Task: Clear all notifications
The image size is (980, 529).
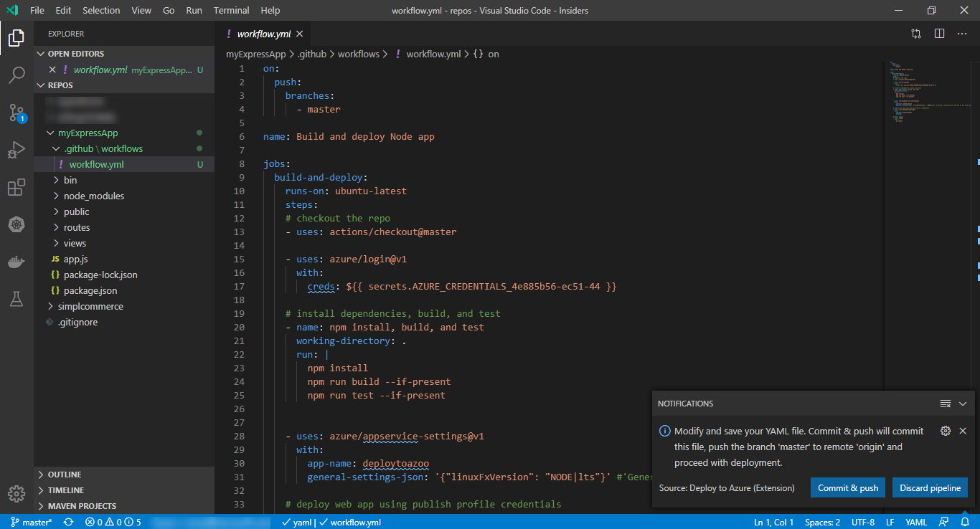Action: 946,404
